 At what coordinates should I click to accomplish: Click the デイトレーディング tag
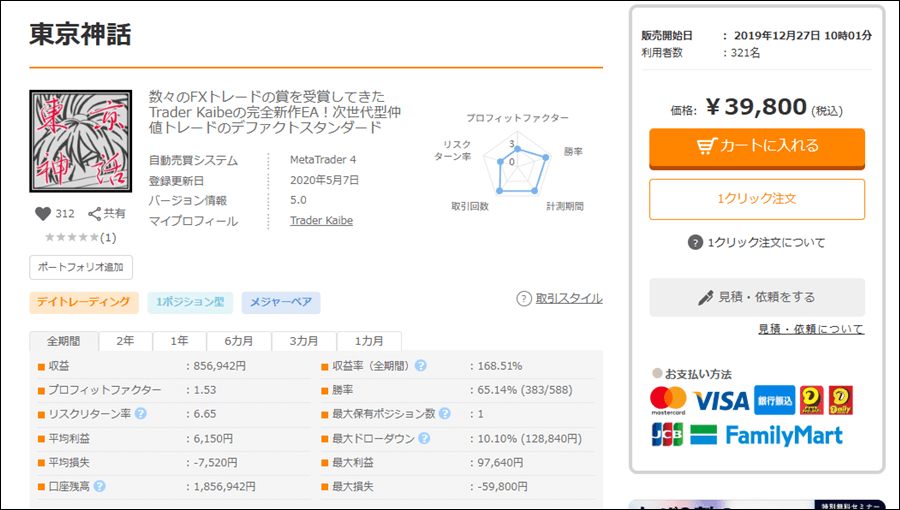pyautogui.click(x=83, y=301)
